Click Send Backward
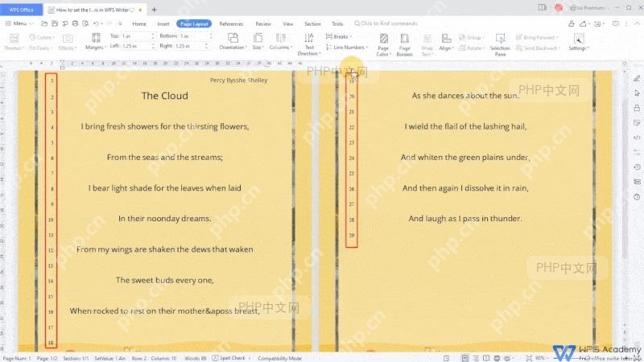This screenshot has width=644, height=362. 538,48
